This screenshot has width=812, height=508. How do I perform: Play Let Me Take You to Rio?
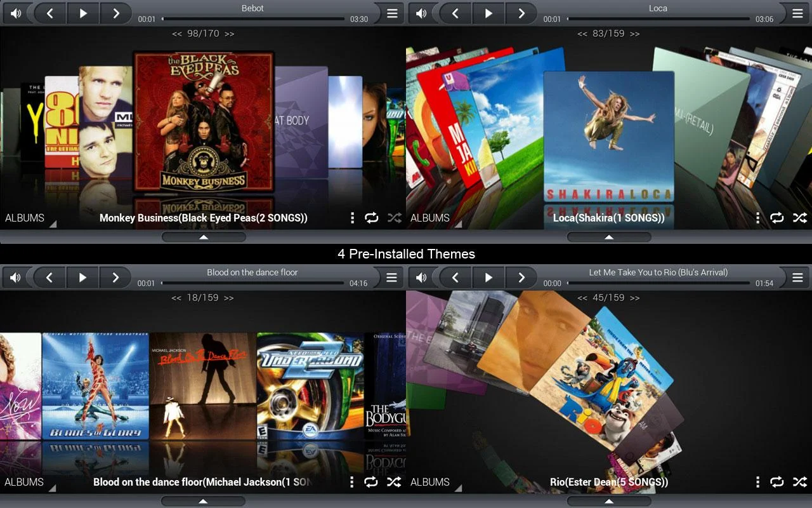click(x=488, y=277)
